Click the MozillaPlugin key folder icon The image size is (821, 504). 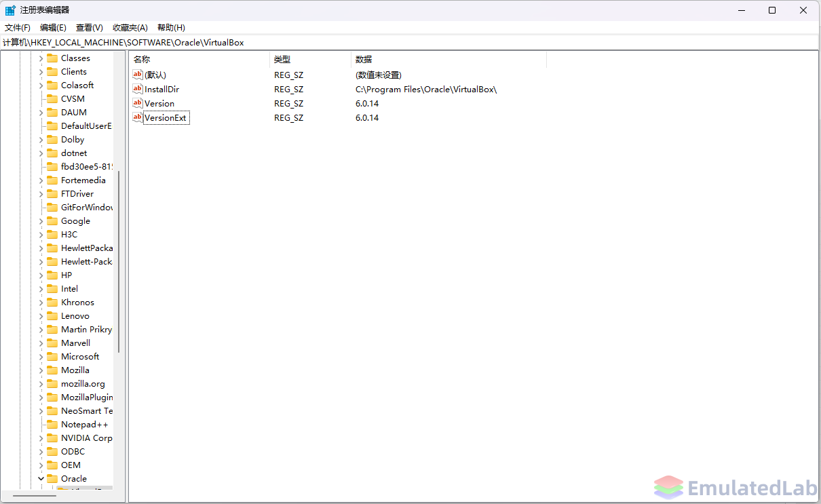coord(52,398)
